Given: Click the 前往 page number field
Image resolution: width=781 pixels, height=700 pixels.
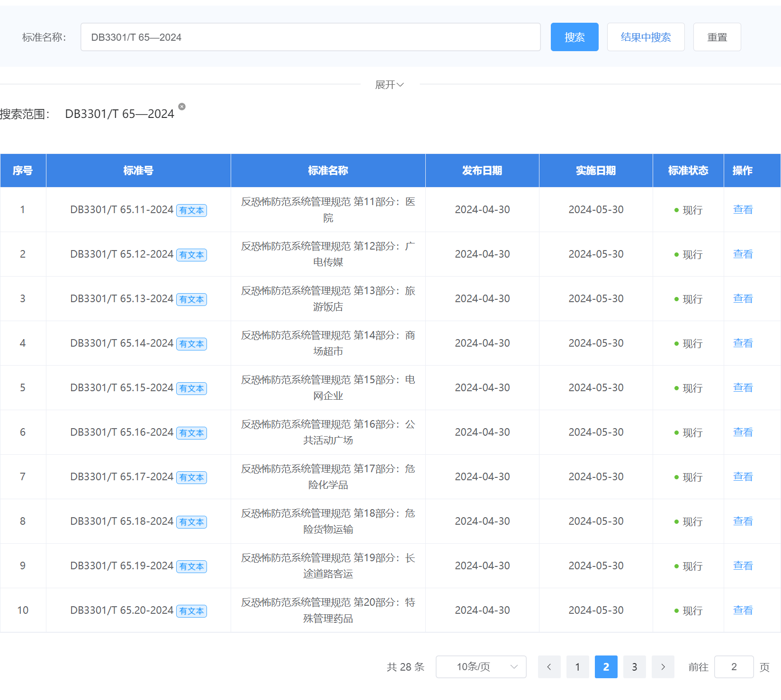Looking at the screenshot, I should (733, 667).
